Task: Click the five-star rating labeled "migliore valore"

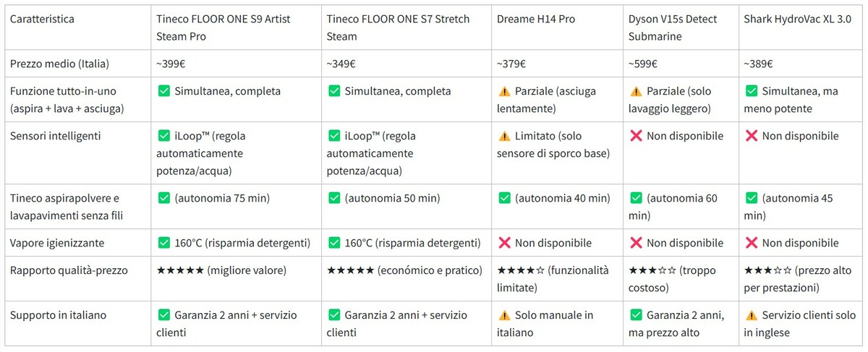Action: (180, 270)
